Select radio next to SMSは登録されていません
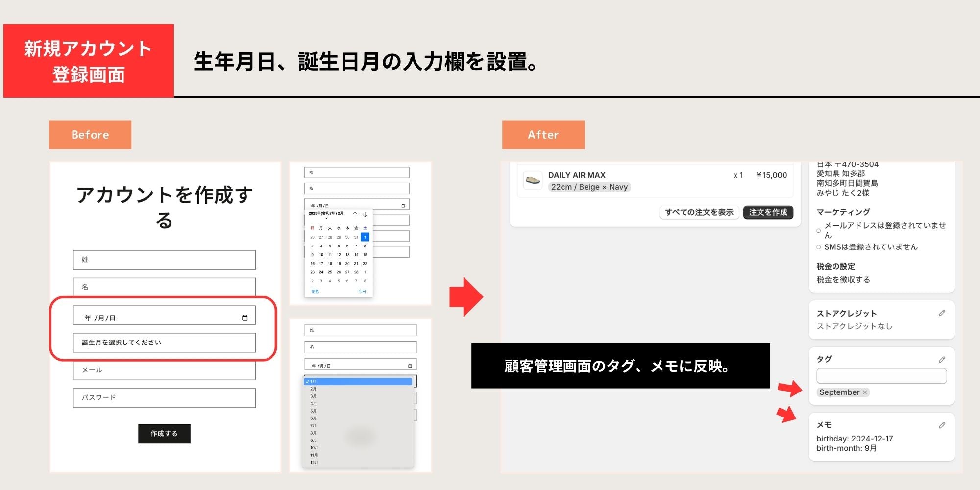This screenshot has width=980, height=490. tap(819, 247)
